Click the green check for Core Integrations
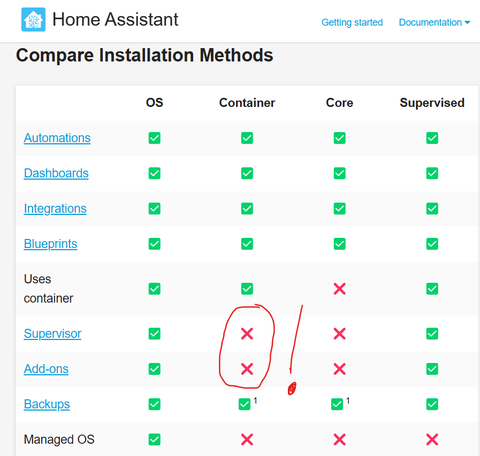Image resolution: width=480 pixels, height=456 pixels. pos(340,208)
